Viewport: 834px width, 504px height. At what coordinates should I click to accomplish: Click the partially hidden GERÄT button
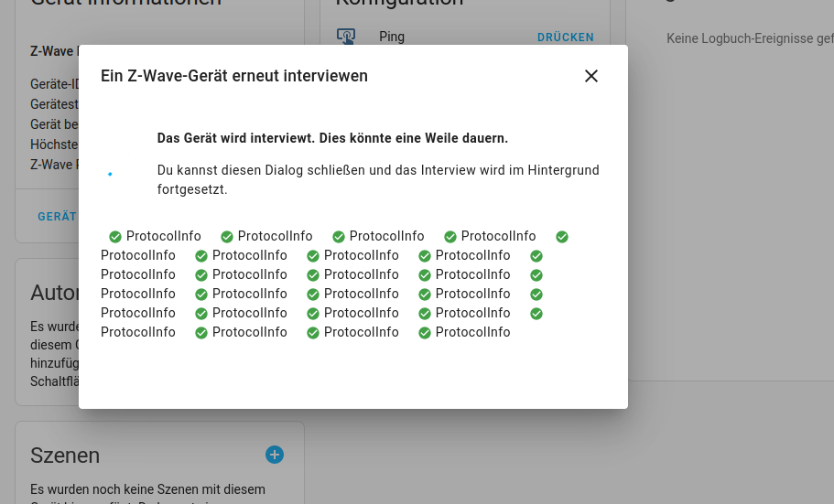[x=57, y=217]
